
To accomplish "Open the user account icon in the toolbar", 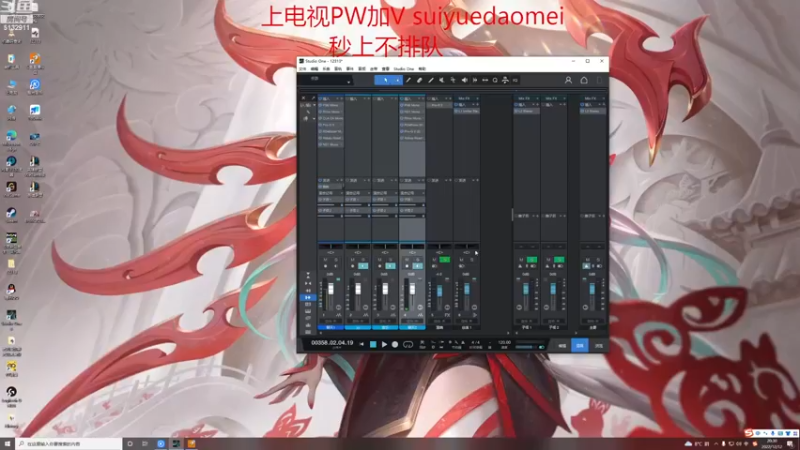I will (568, 80).
